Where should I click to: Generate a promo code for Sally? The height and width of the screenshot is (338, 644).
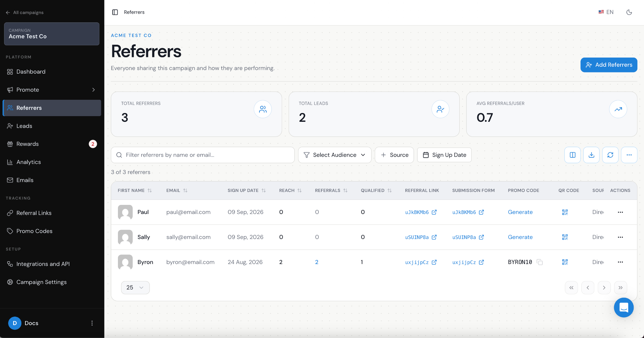click(520, 237)
